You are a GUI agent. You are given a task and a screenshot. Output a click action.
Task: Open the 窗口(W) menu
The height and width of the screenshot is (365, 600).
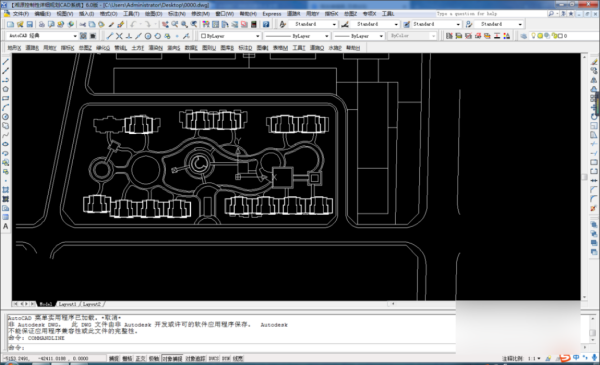click(225, 14)
